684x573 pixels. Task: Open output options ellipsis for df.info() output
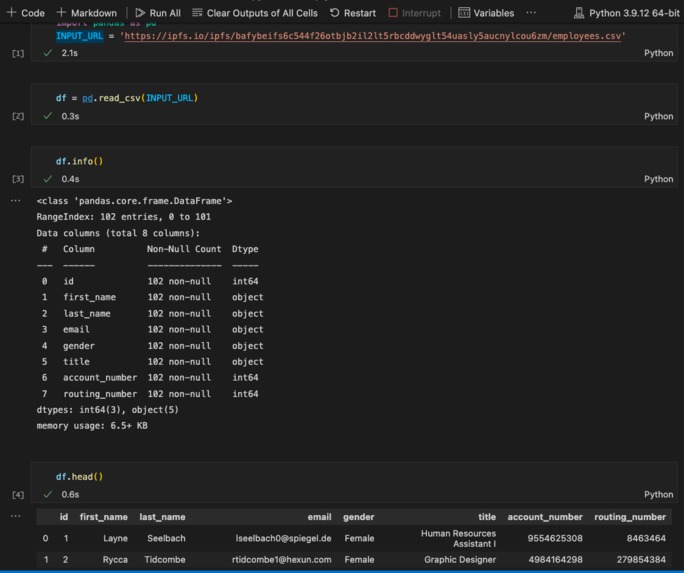[x=16, y=201]
